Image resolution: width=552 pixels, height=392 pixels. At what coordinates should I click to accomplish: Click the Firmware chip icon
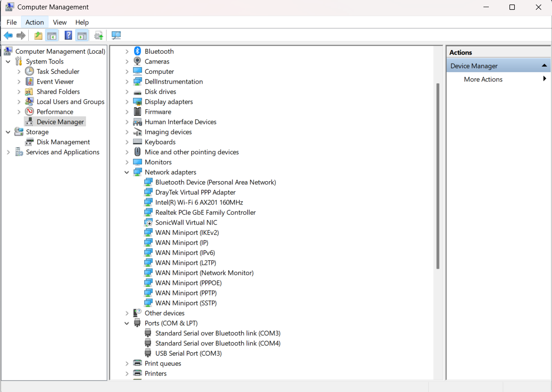point(138,112)
